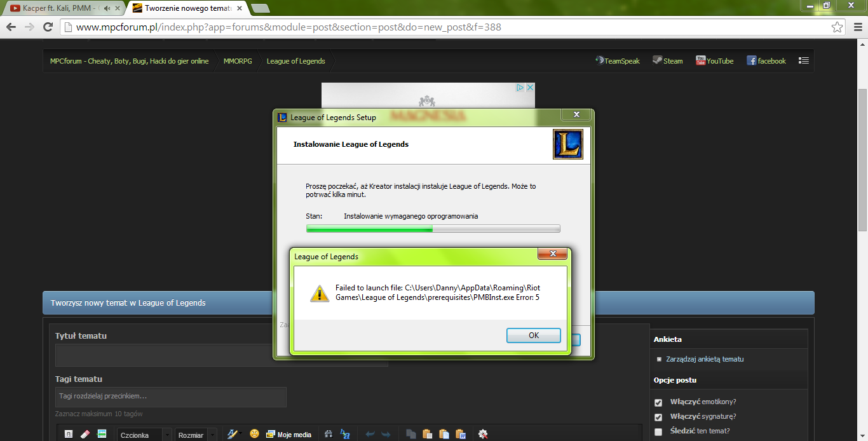Close the League of Legends Setup window
868x441 pixels.
(x=576, y=114)
